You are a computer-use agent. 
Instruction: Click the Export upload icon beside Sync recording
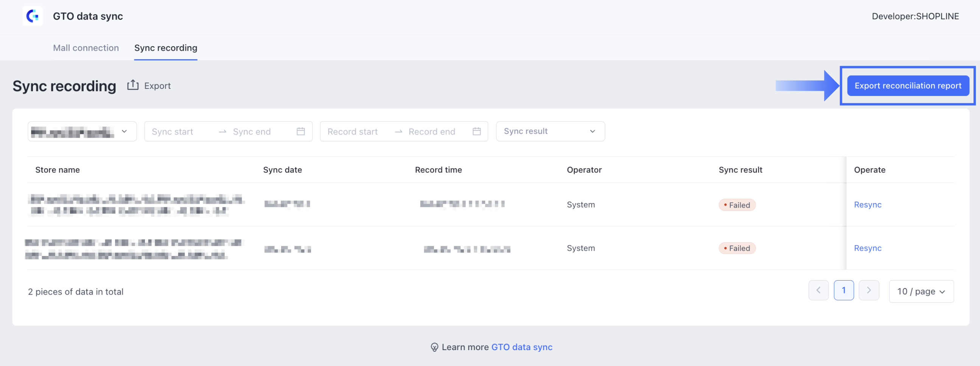click(132, 85)
